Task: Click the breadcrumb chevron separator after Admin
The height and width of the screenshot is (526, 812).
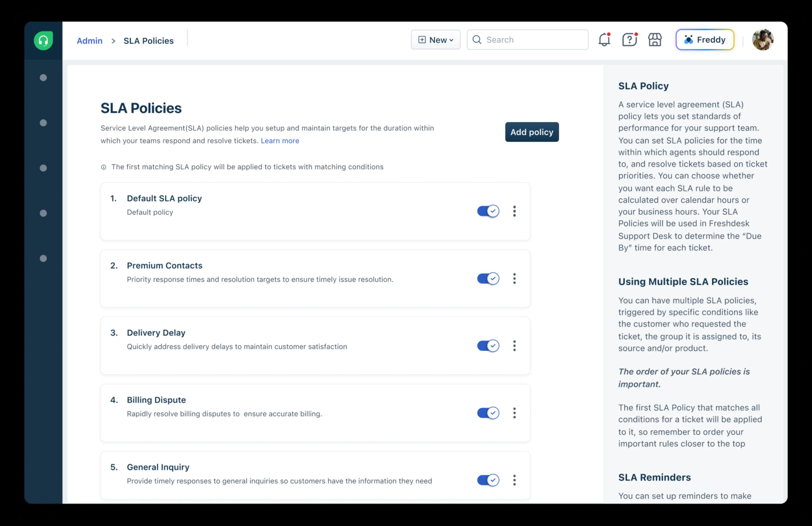Action: click(113, 41)
